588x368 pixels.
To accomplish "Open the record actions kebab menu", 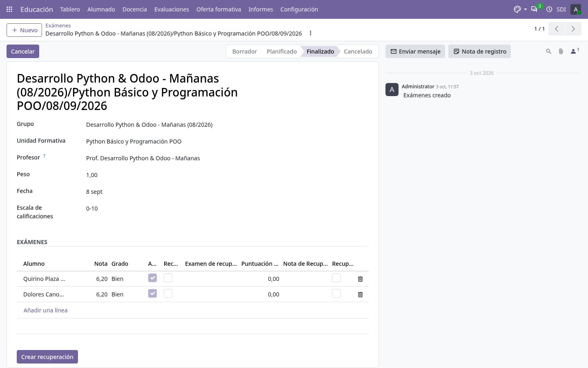I will [310, 33].
